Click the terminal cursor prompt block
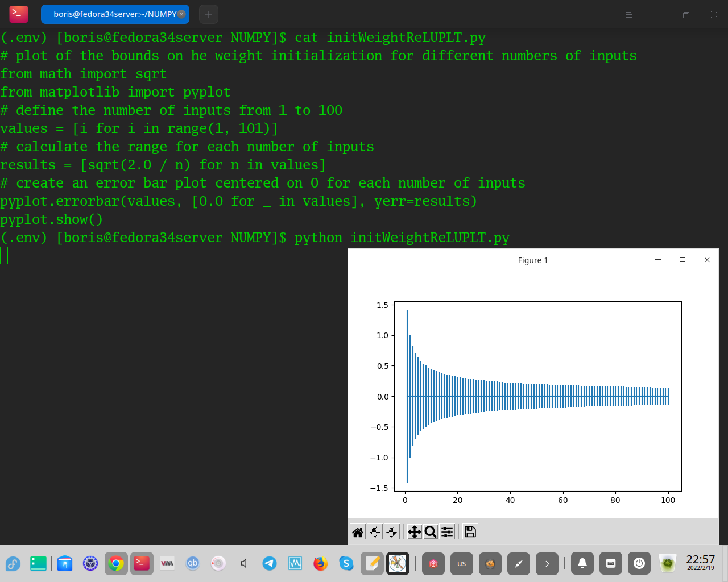 [x=4, y=256]
